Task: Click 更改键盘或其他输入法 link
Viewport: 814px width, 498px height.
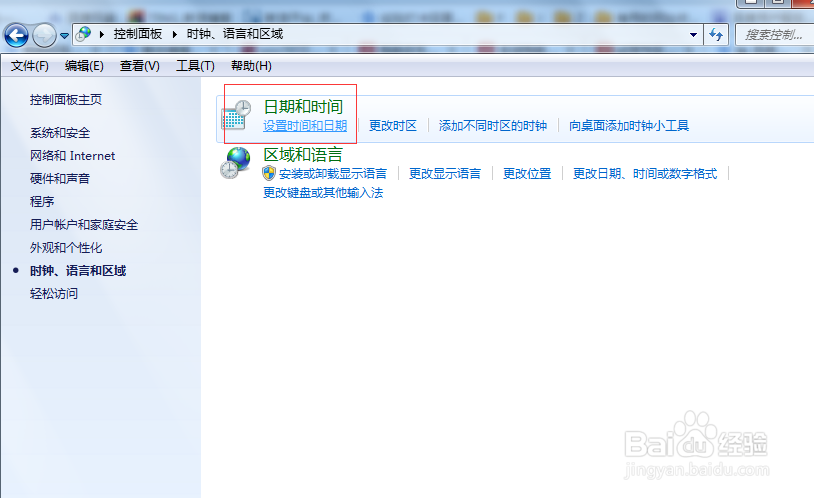Action: click(323, 193)
